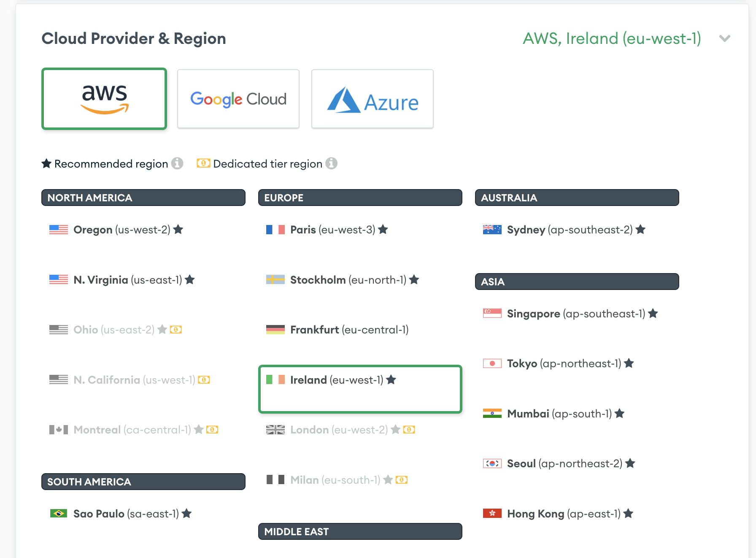Click the Recommended region star legend icon
Image resolution: width=756 pixels, height=558 pixels.
click(x=46, y=163)
